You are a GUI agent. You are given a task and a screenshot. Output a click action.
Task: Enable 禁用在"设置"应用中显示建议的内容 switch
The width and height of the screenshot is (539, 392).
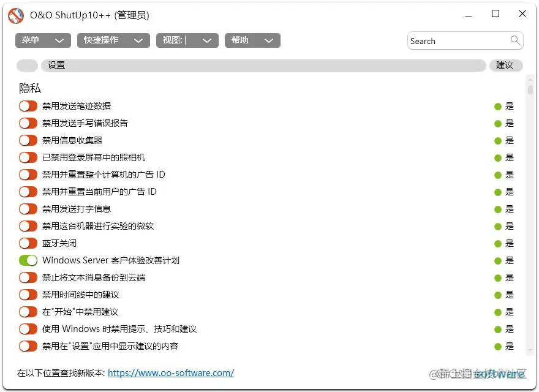pyautogui.click(x=28, y=346)
